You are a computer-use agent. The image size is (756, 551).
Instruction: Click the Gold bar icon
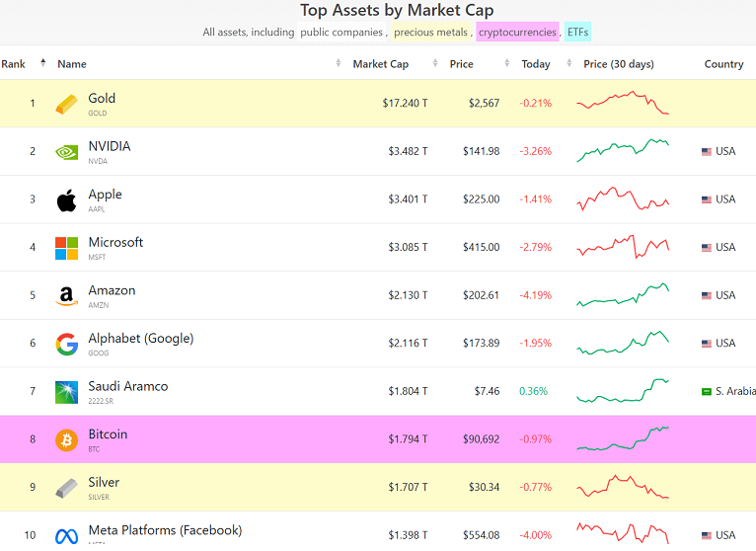[x=66, y=105]
